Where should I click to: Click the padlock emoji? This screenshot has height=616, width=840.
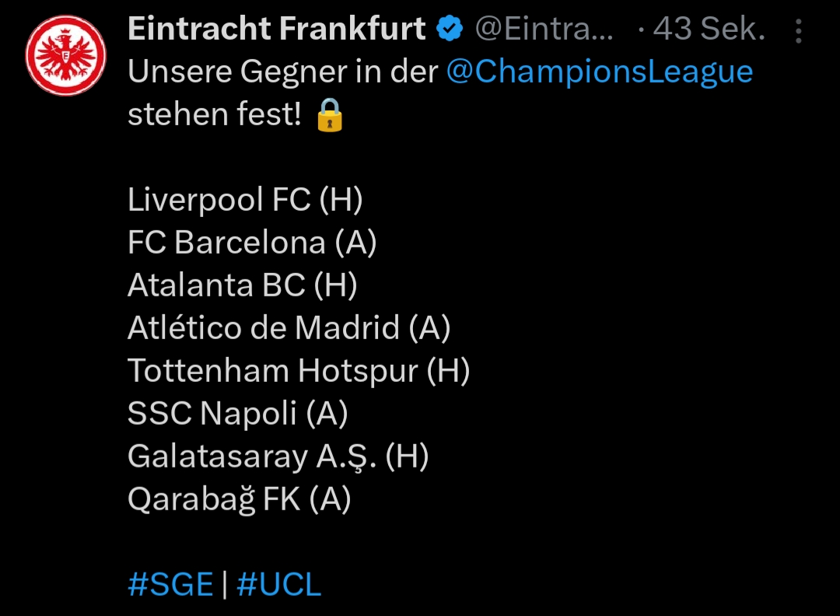pos(330,116)
